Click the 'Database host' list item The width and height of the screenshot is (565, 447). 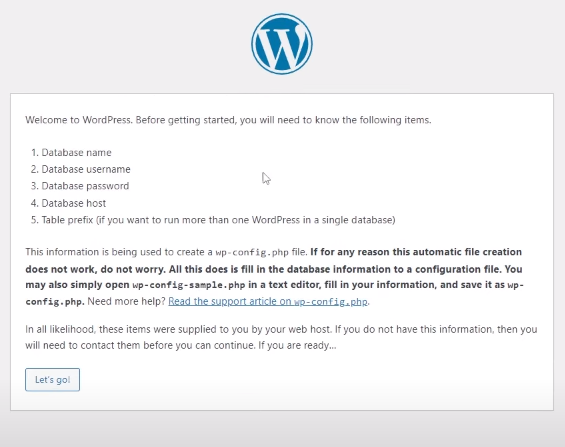tap(74, 203)
